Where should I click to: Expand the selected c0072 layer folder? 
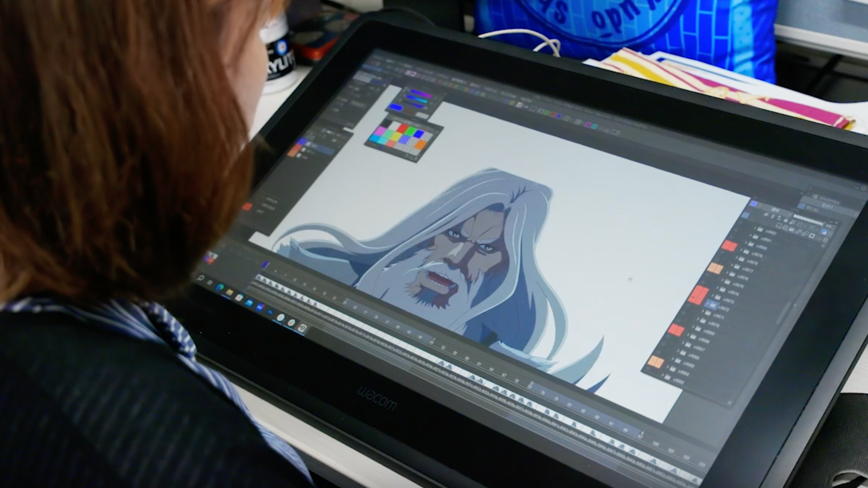pos(708,303)
